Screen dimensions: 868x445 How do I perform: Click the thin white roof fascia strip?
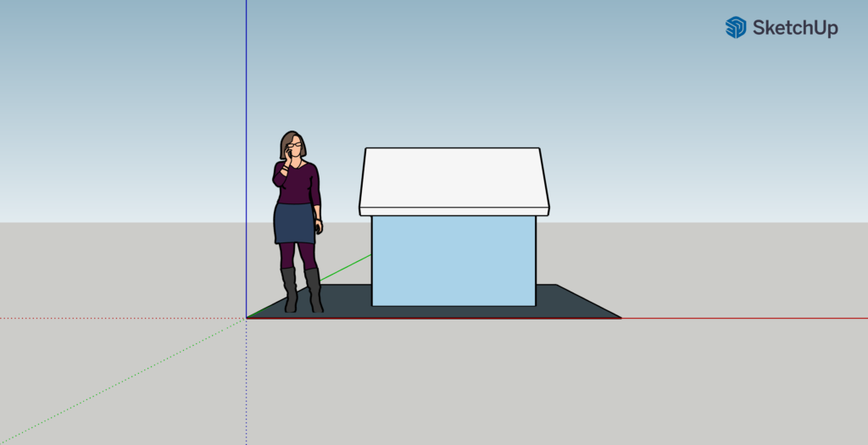pos(454,211)
